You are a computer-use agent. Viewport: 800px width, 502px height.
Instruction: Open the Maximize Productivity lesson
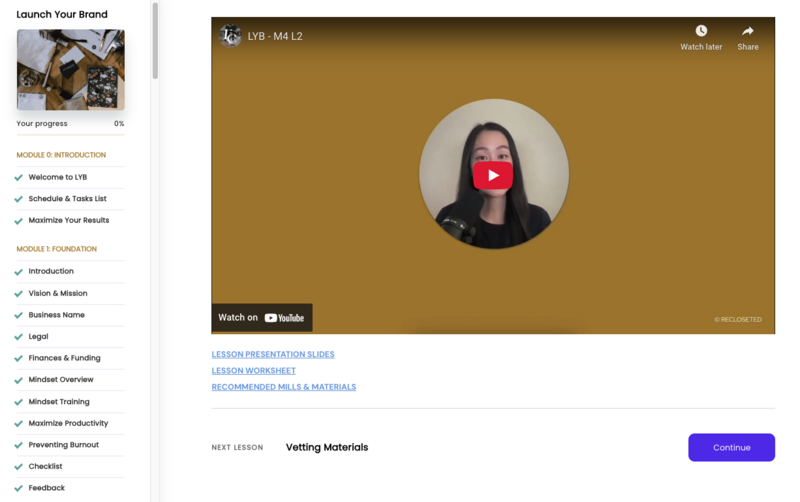point(68,423)
